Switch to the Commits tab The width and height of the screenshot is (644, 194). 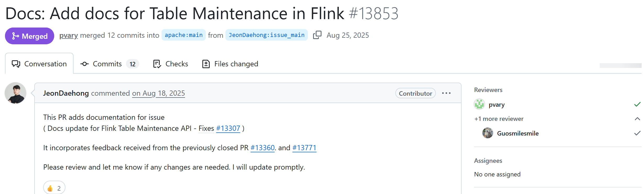pos(109,64)
